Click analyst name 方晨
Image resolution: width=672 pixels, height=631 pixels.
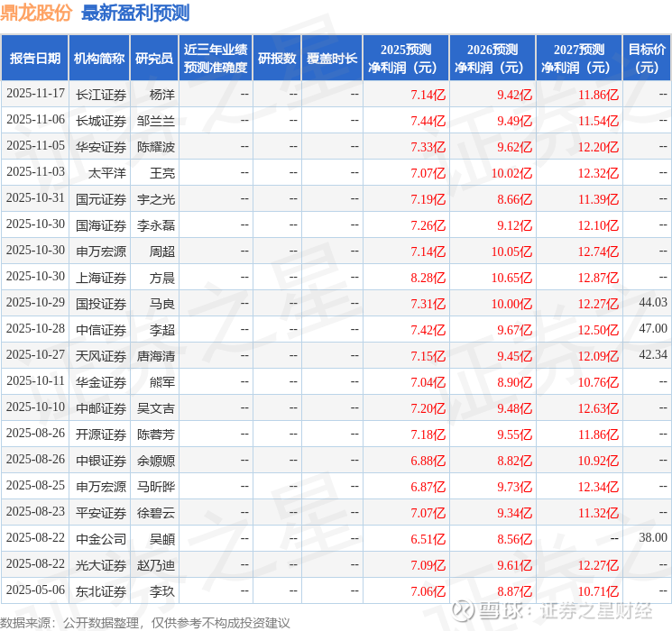pyautogui.click(x=162, y=278)
